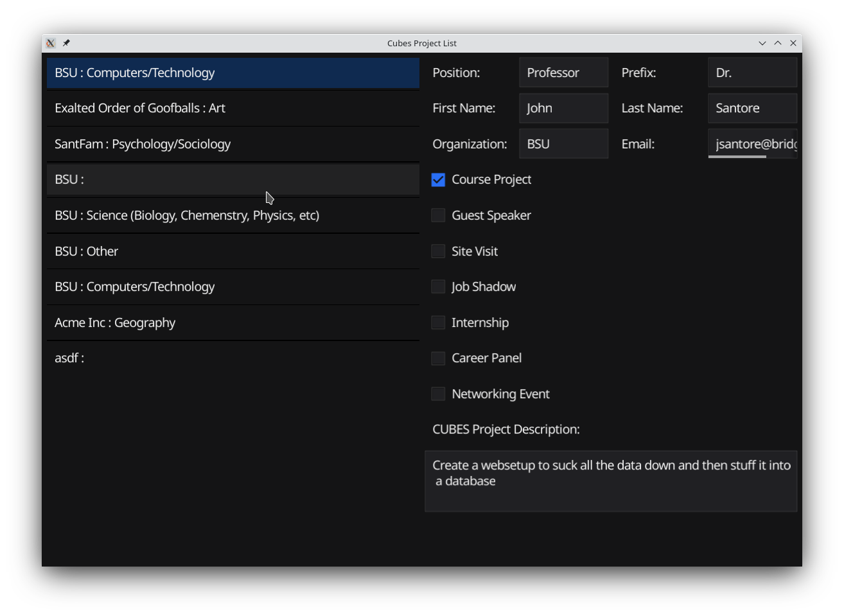Minimize the Cubes Project List window
The width and height of the screenshot is (844, 616).
762,43
